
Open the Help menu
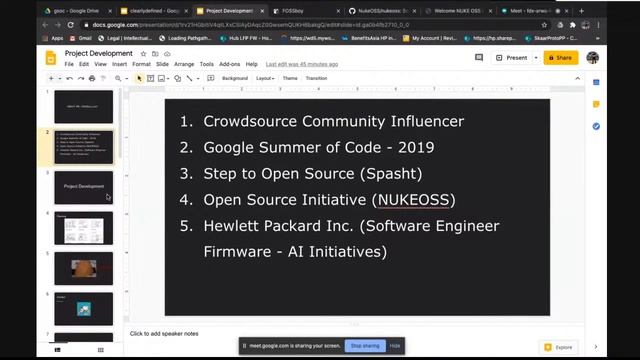click(251, 64)
